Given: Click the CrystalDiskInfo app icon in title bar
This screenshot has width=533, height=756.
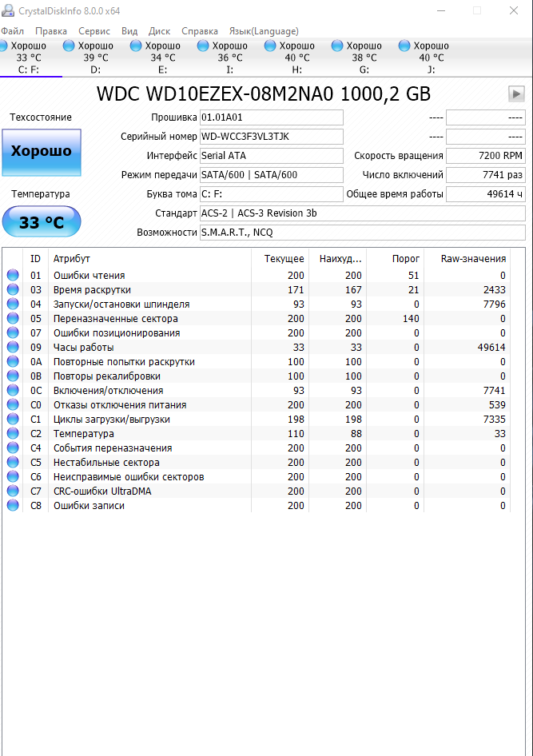Looking at the screenshot, I should click(x=8, y=10).
